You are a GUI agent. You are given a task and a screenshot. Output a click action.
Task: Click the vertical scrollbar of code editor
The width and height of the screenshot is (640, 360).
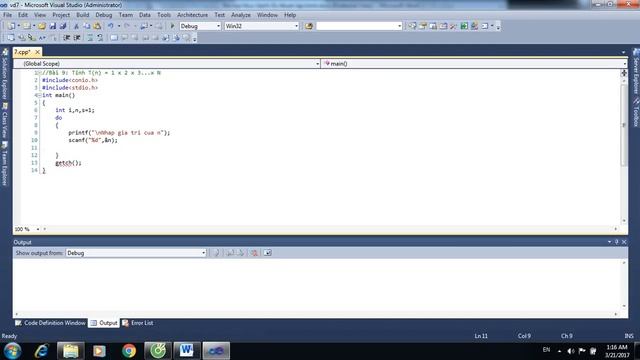(624, 126)
